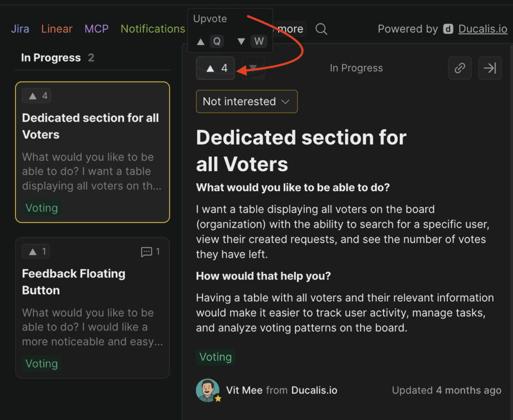Open comments on Feedback Floating Button card
Screen dimensions: 513x420
point(150,252)
